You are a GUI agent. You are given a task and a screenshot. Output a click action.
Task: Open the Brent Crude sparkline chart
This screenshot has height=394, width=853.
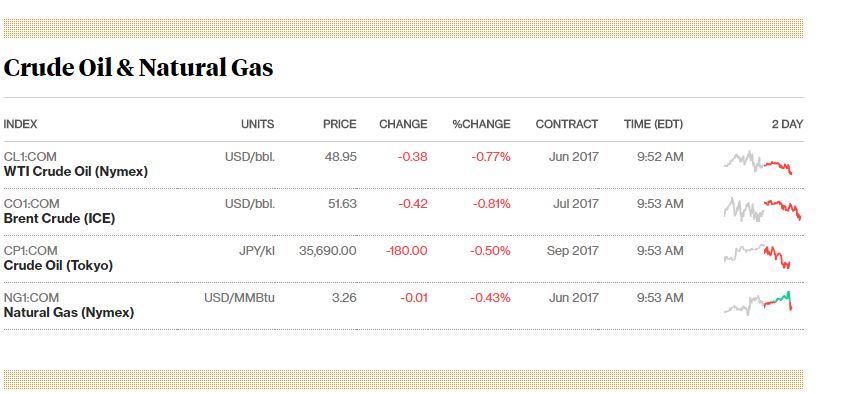(762, 209)
